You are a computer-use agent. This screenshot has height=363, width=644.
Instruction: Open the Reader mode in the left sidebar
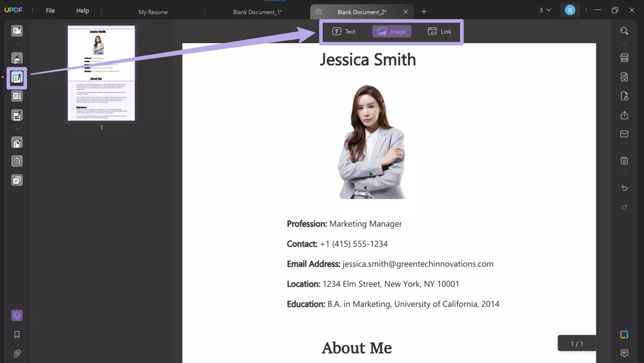(x=16, y=31)
